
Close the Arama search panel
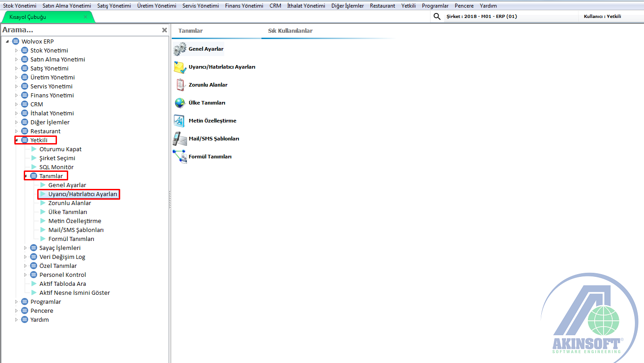(x=165, y=30)
